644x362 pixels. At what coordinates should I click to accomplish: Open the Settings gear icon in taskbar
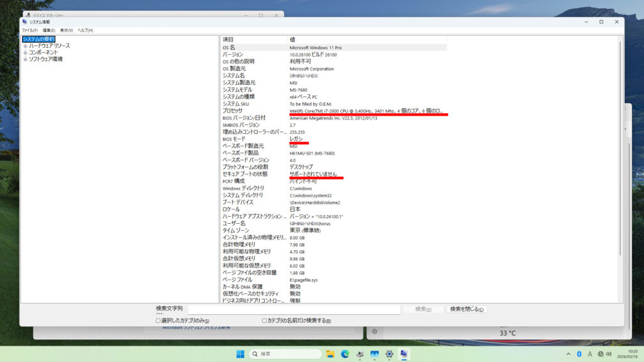pyautogui.click(x=389, y=354)
